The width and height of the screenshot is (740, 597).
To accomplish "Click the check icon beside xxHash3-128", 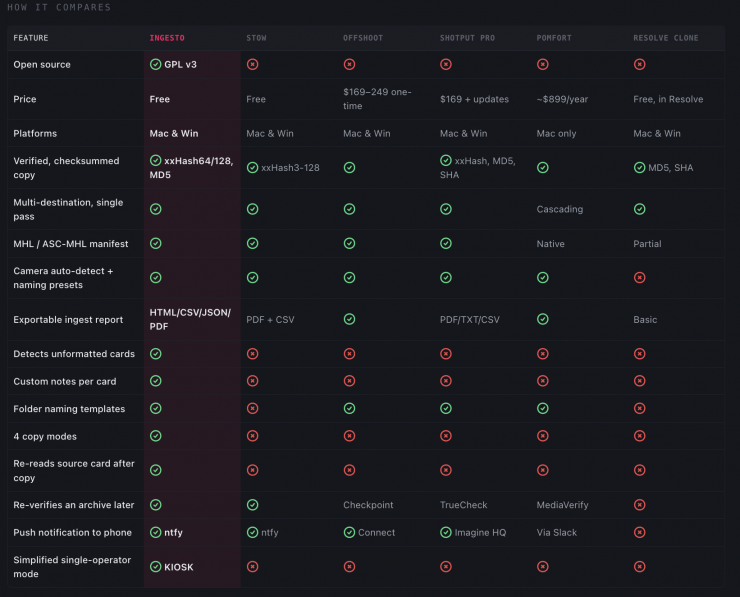I will (252, 168).
